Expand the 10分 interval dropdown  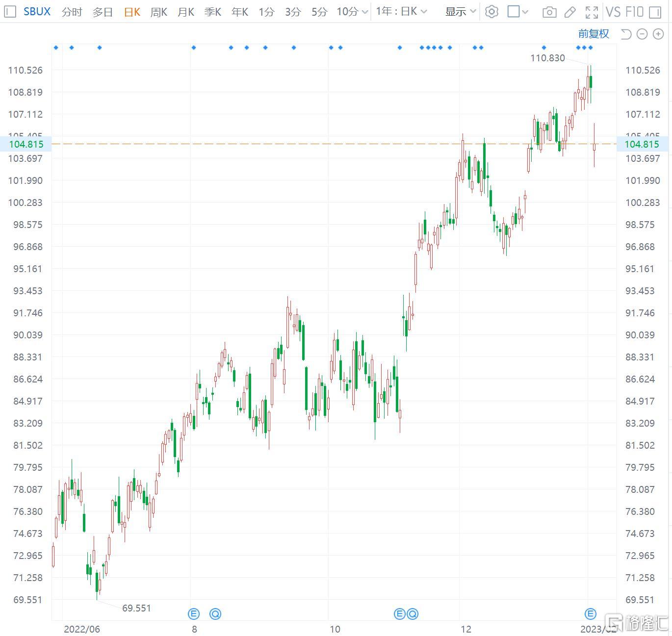(x=352, y=12)
